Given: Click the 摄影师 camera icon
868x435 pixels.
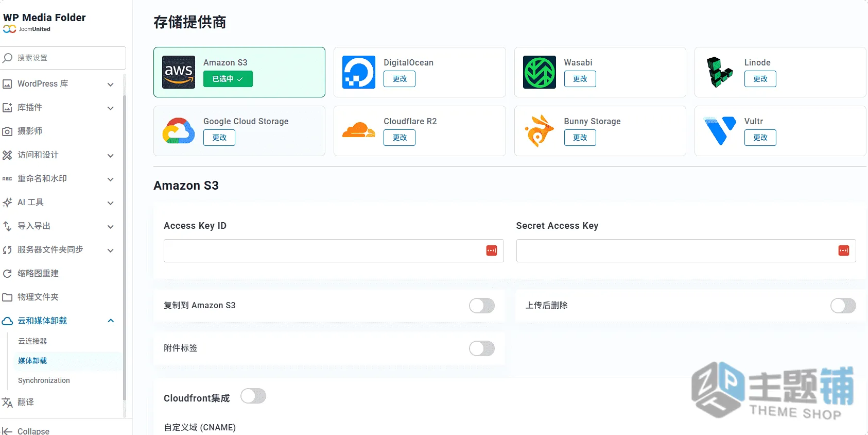Looking at the screenshot, I should pos(7,131).
